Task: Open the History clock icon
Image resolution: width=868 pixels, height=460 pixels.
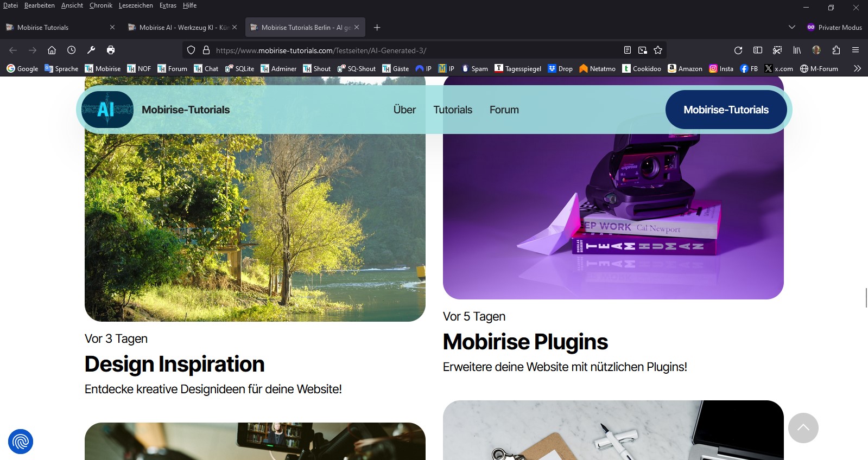Action: point(72,50)
